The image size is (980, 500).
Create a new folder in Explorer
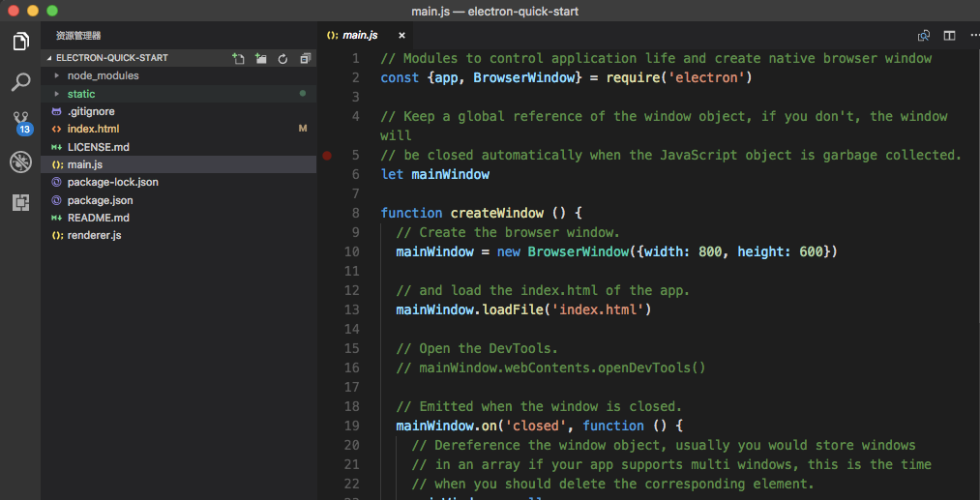point(260,58)
